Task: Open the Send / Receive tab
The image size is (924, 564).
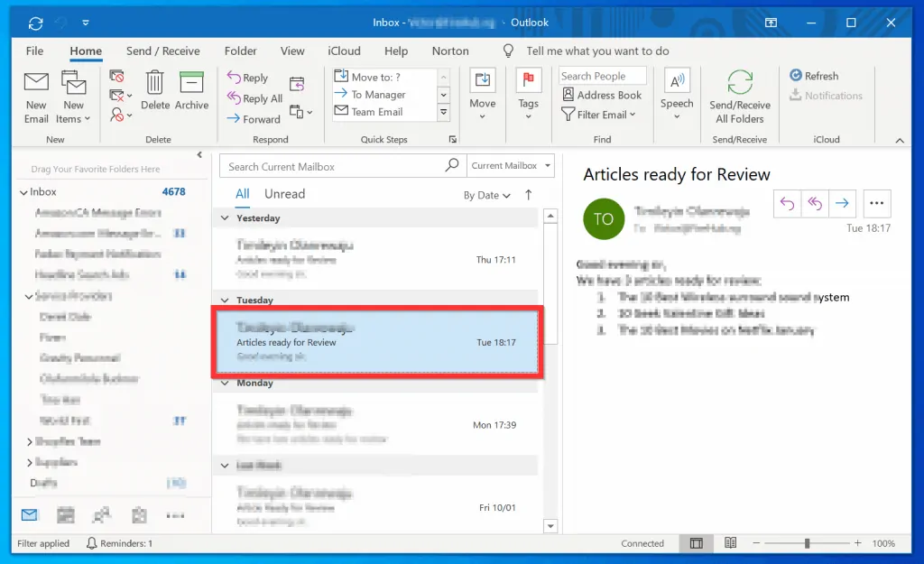Action: click(163, 51)
